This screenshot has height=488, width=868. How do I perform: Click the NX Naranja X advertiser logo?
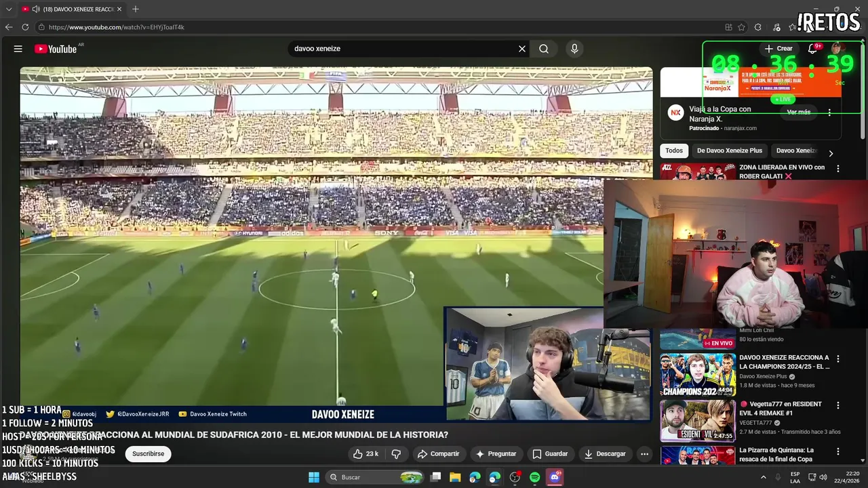coord(675,113)
